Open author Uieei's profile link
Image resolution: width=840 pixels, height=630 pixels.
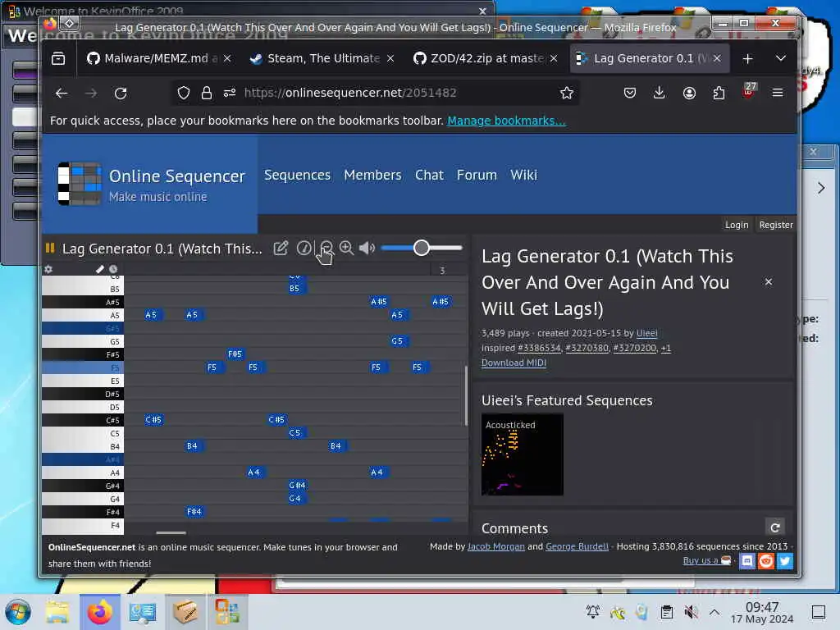pos(646,333)
